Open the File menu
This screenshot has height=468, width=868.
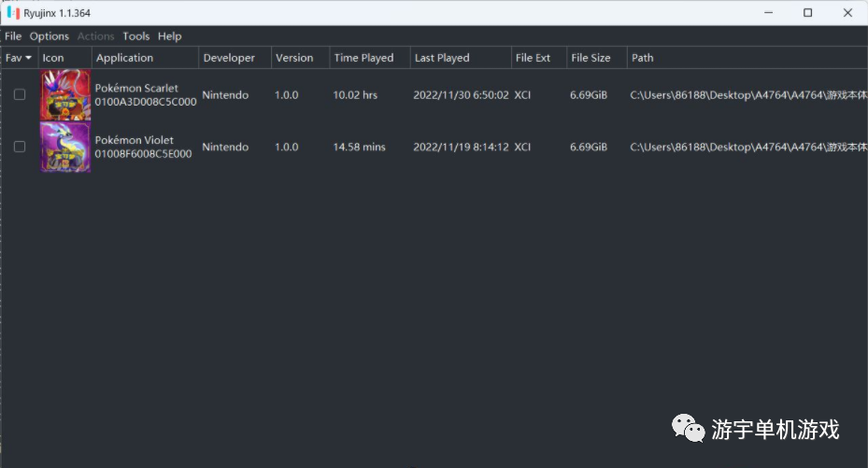click(x=13, y=35)
